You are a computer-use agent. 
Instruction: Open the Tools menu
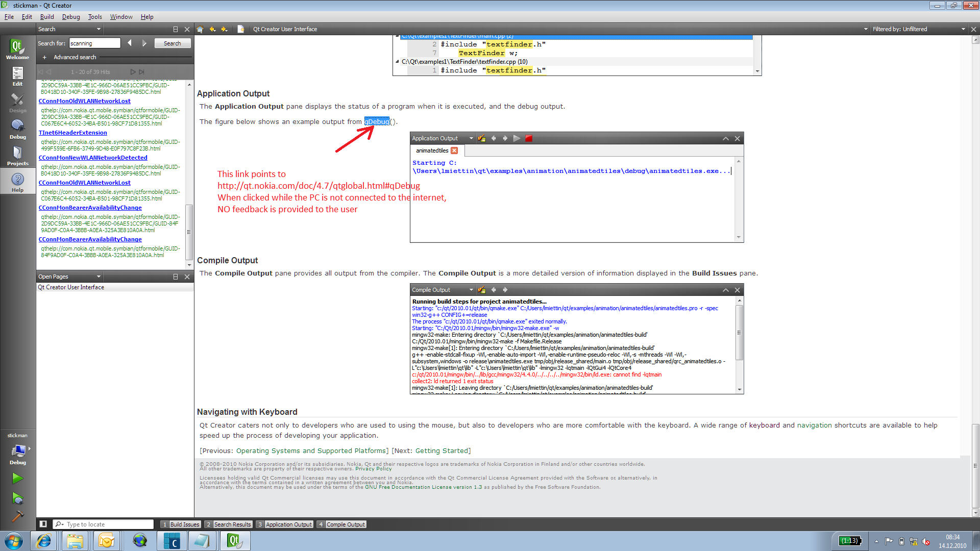pos(95,17)
